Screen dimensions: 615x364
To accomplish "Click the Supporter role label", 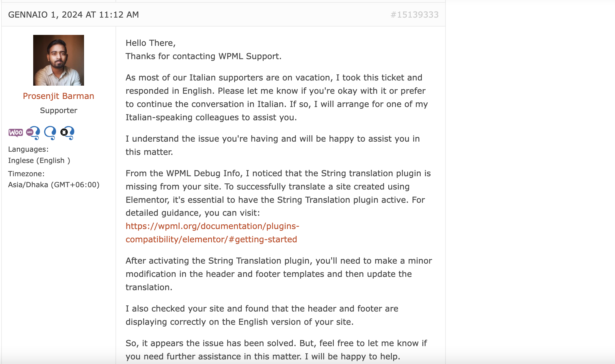I will pos(59,110).
